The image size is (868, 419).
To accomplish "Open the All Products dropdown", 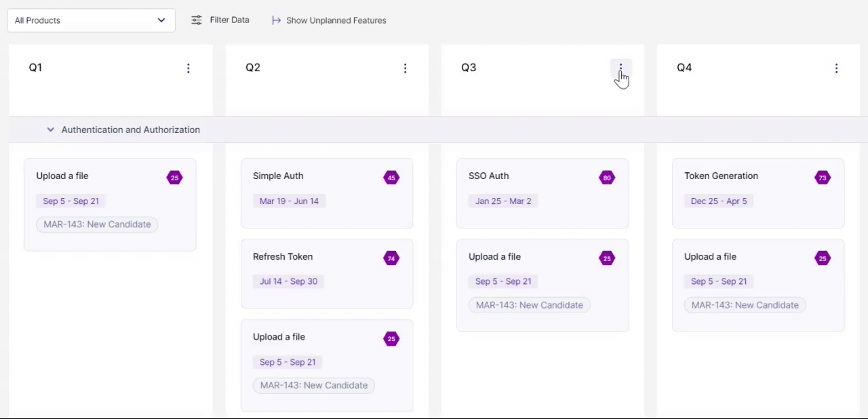I will [x=91, y=20].
